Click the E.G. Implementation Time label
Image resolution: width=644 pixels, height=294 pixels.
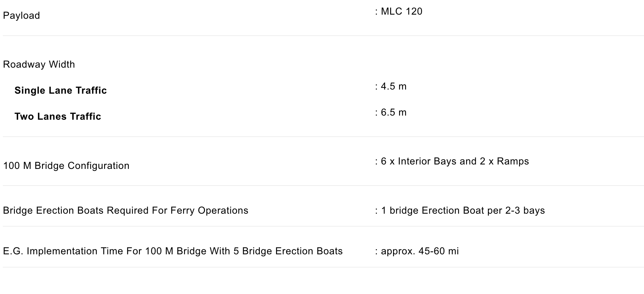point(173,251)
